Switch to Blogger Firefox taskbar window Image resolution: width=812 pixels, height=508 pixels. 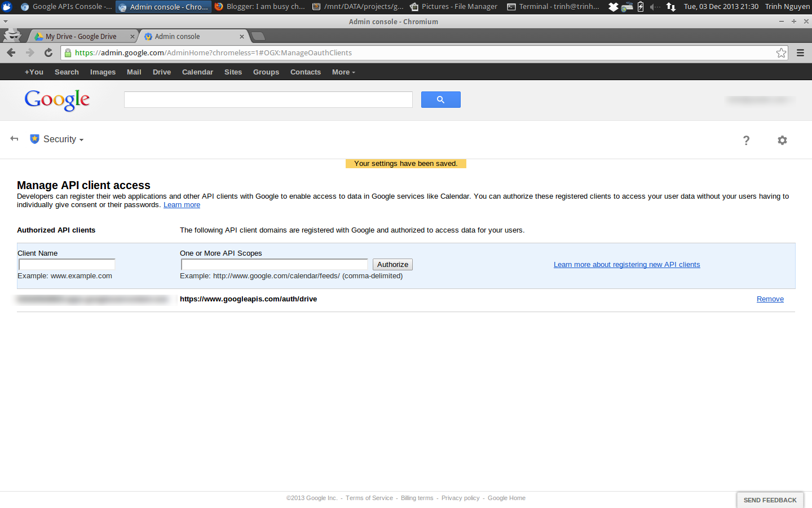[260, 7]
